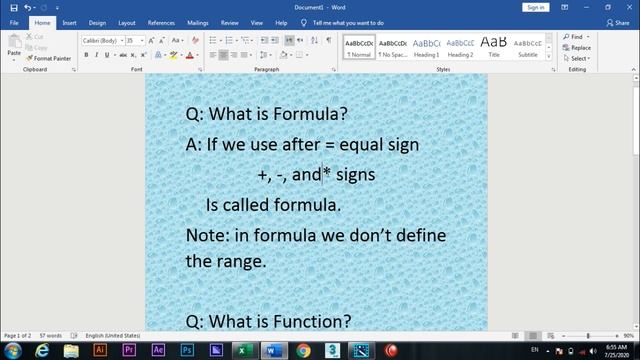Screen dimensions: 640x360
Task: Align text right
Action: (234, 55)
